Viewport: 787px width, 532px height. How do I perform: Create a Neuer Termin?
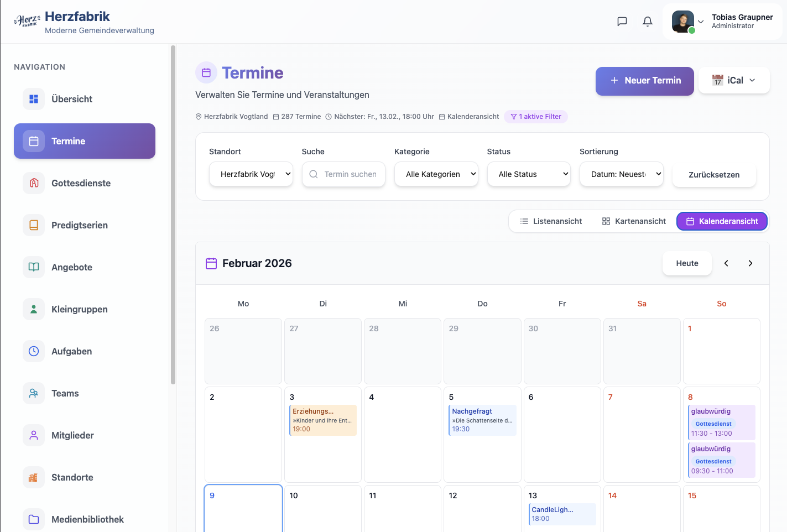(644, 81)
